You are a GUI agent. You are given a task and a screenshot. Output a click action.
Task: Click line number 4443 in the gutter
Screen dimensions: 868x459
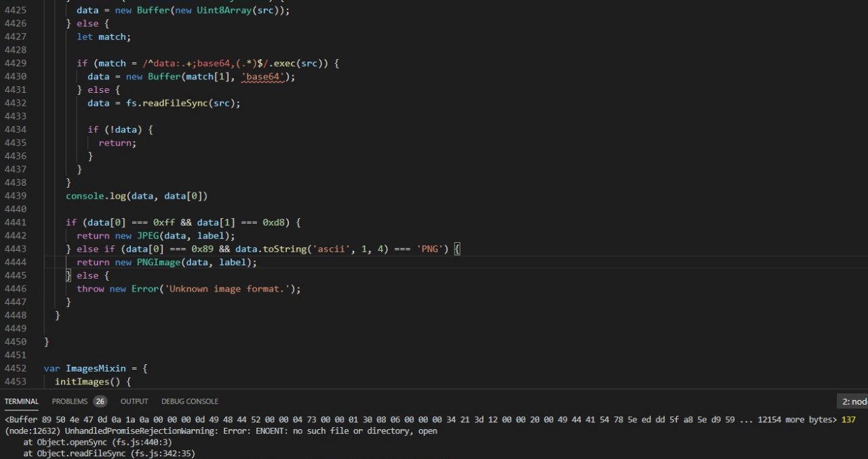(15, 249)
